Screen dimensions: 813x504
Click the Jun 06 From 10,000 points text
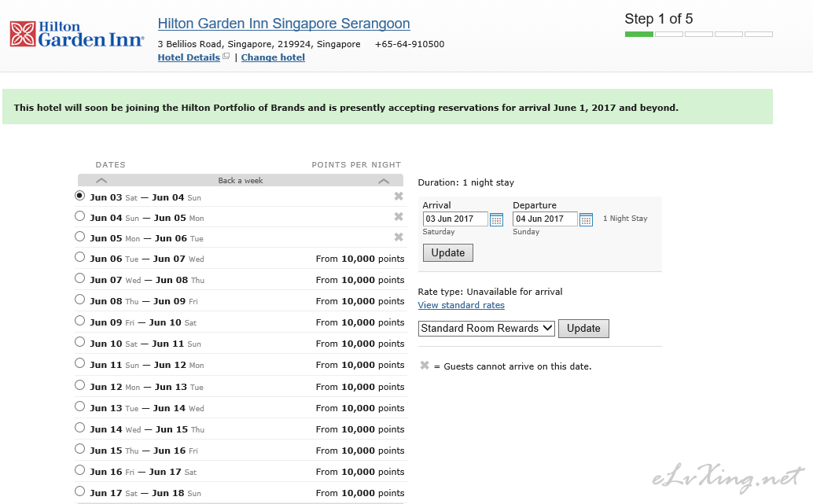pyautogui.click(x=360, y=259)
